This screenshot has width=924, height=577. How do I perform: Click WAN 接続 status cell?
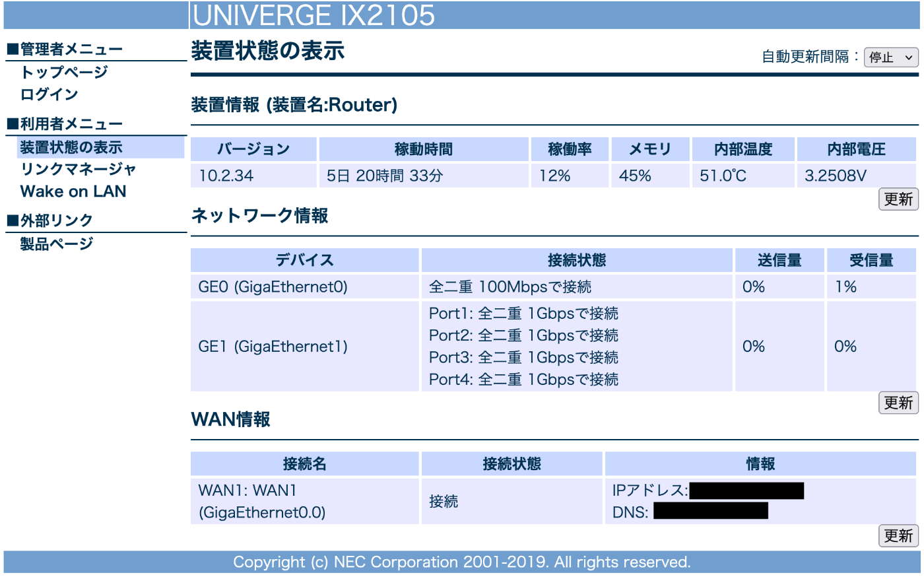(x=512, y=502)
